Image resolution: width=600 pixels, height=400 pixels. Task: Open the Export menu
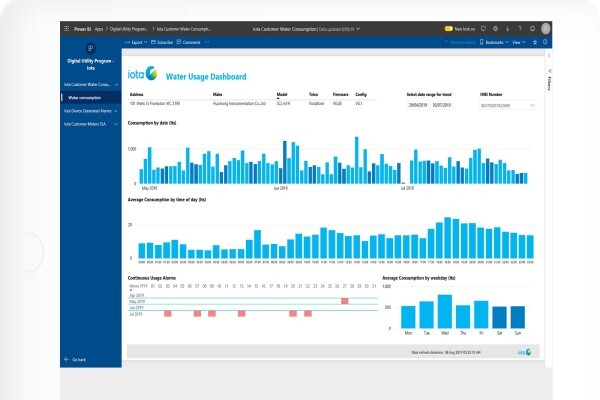tap(136, 42)
